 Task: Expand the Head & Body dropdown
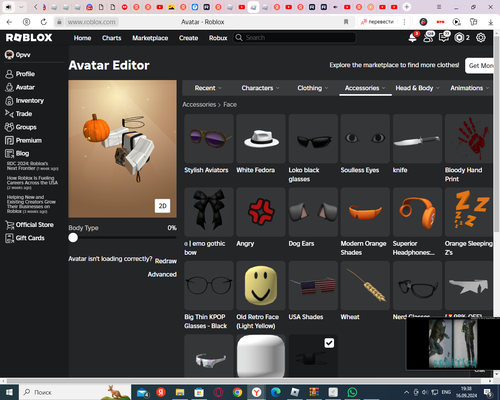[417, 88]
